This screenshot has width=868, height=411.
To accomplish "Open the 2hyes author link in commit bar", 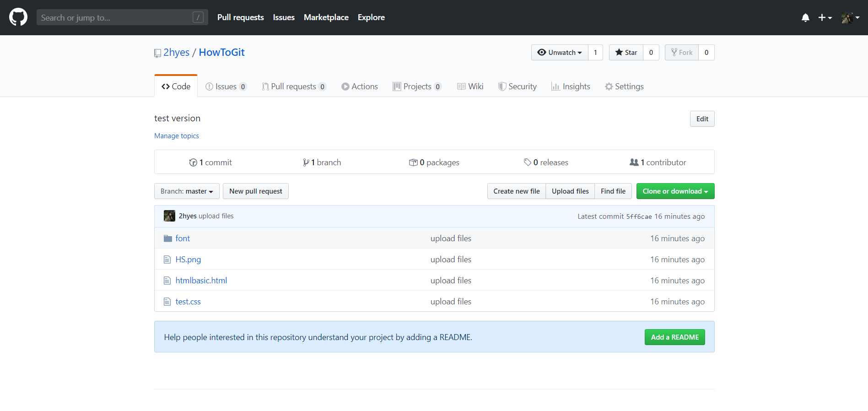I will [188, 216].
